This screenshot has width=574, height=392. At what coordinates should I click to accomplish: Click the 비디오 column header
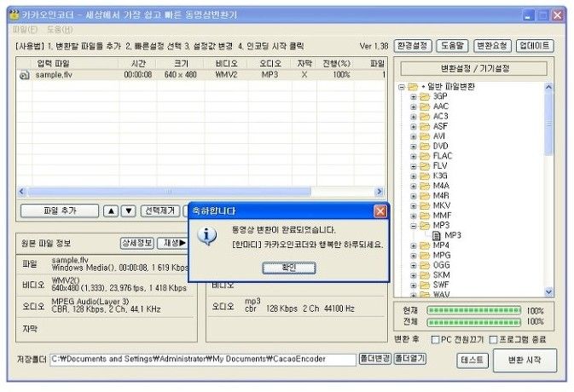click(x=226, y=64)
